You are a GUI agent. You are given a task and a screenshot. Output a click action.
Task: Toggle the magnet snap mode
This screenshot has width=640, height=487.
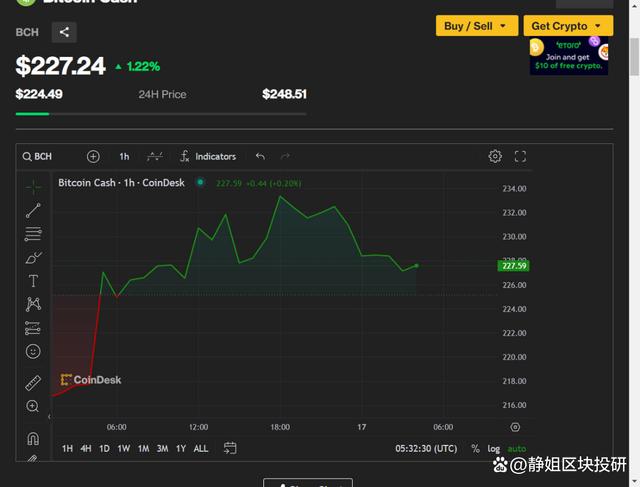click(33, 438)
